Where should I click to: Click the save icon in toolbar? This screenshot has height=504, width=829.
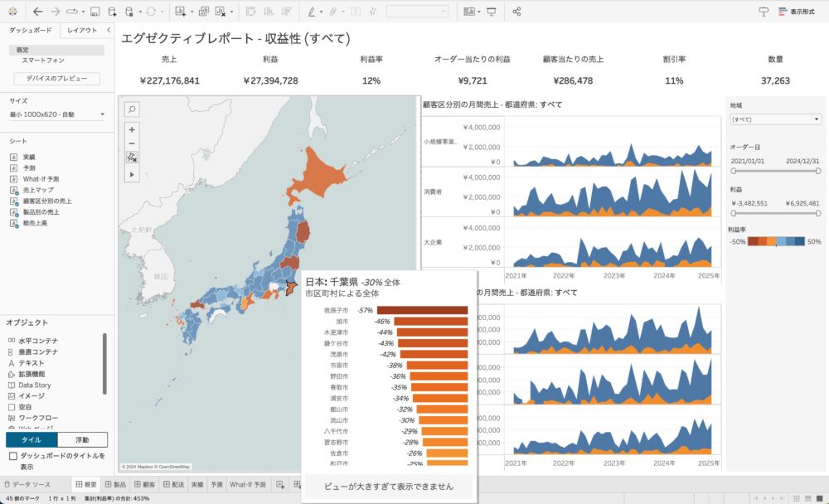(x=95, y=12)
